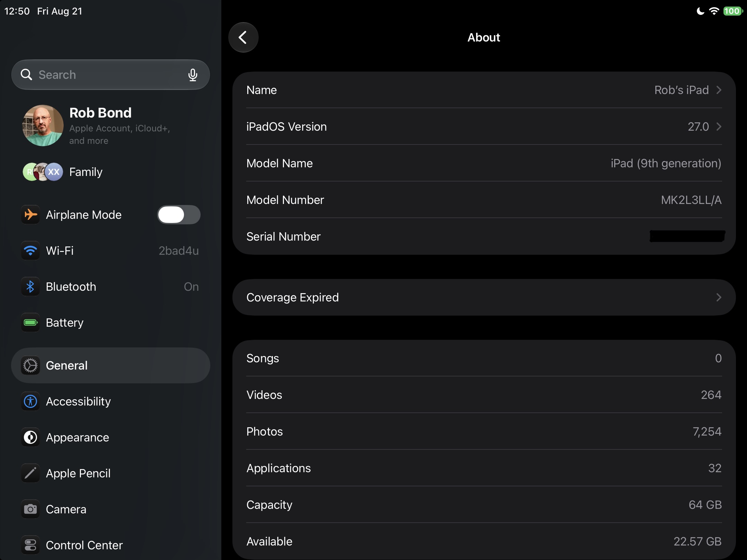This screenshot has height=560, width=747.
Task: Tap the Wi-Fi status bar icon
Action: (714, 11)
